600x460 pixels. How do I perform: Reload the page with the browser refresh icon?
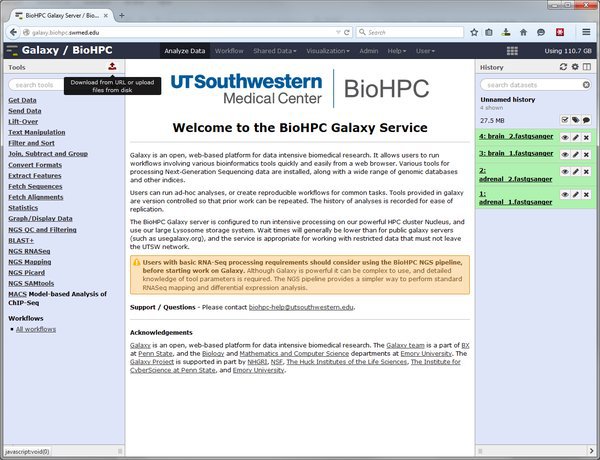(x=347, y=33)
